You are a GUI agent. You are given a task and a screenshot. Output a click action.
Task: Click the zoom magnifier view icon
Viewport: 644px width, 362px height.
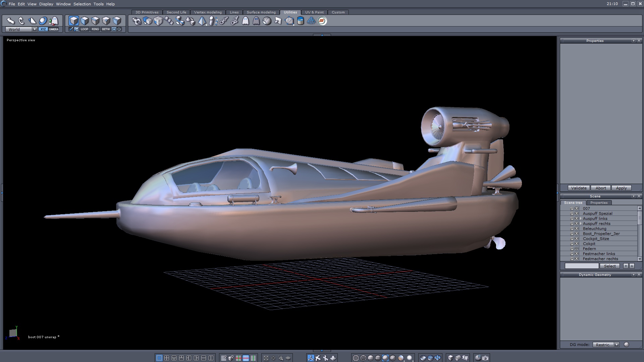click(281, 358)
